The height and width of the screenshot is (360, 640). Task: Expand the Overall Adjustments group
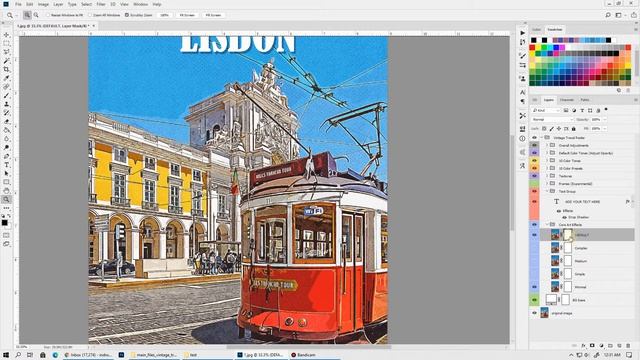click(547, 145)
